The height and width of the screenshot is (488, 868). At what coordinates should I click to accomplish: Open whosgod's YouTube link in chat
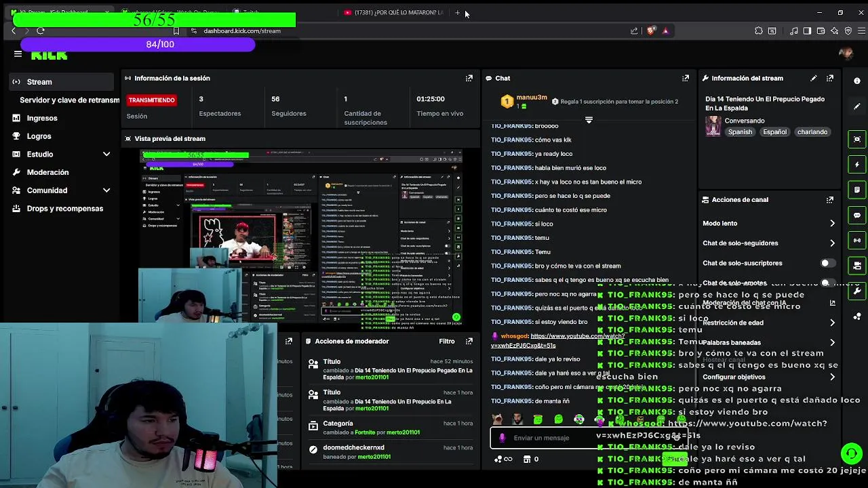coord(557,340)
